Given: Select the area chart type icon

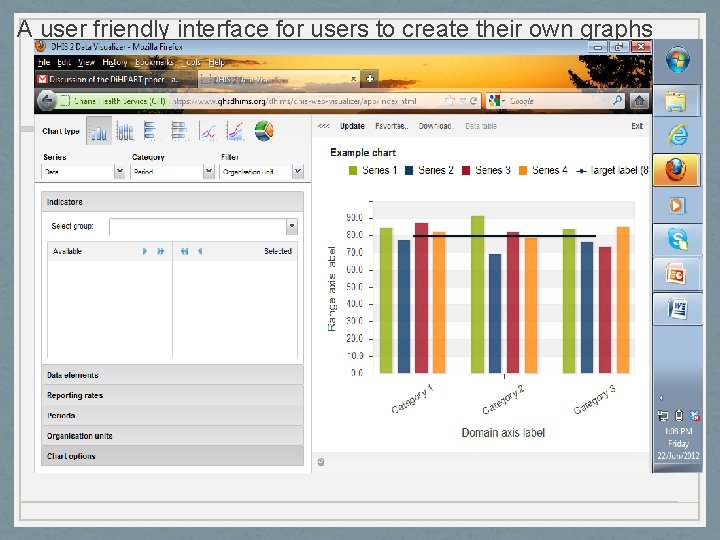Looking at the screenshot, I should pos(235,131).
